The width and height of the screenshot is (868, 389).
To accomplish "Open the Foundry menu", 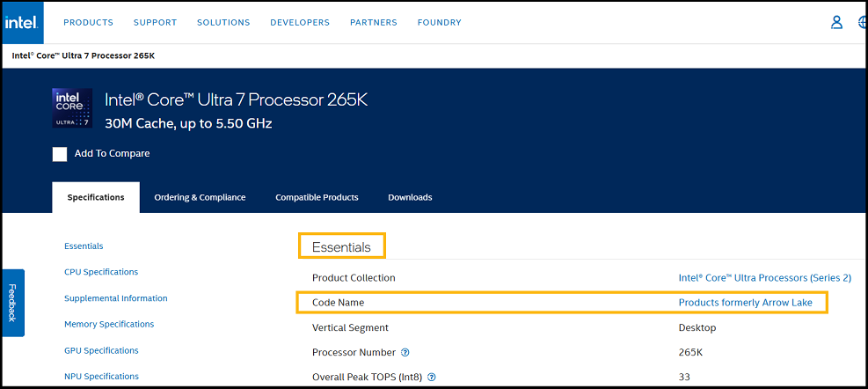I will [x=439, y=23].
